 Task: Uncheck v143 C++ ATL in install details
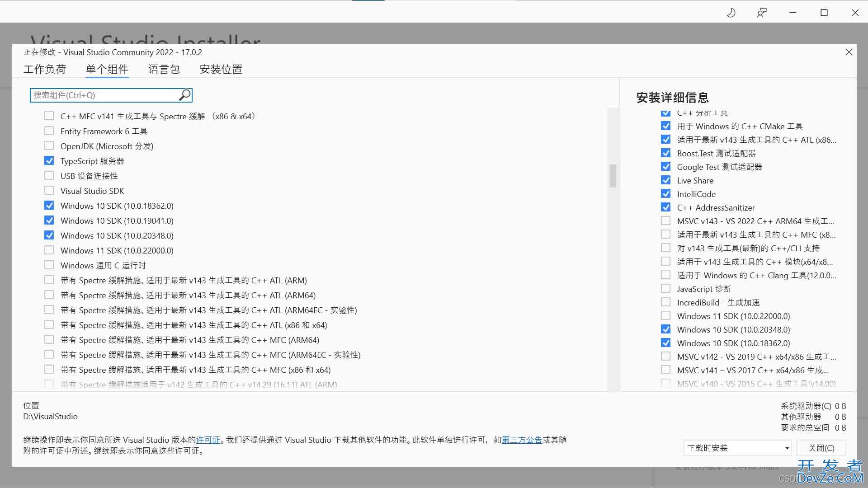(x=665, y=140)
